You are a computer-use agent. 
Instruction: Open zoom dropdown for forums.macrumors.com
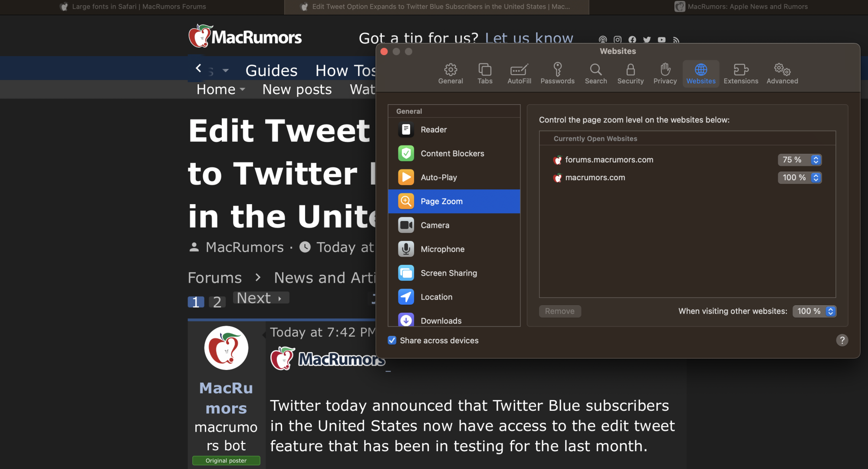coord(799,160)
